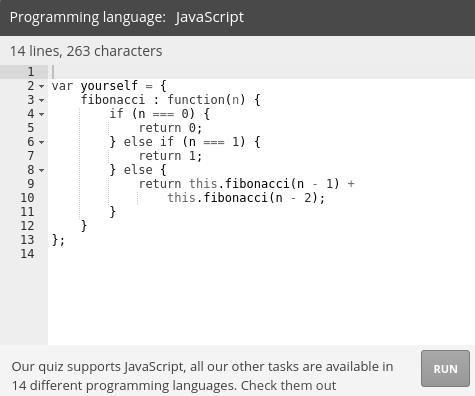
Task: Click line number 14 in the gutter
Action: pyautogui.click(x=27, y=254)
